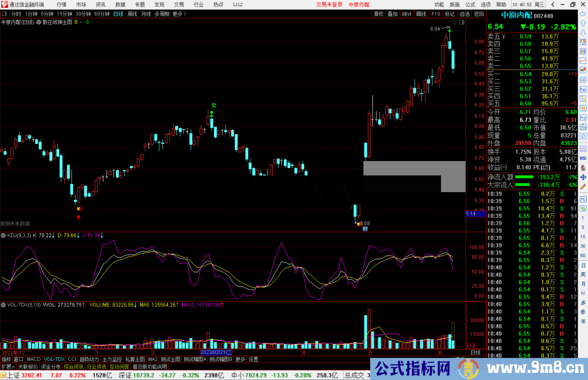The width and height of the screenshot is (588, 380).
Task: Expand the 更多 period dropdown in the top toolbar
Action: tap(179, 14)
